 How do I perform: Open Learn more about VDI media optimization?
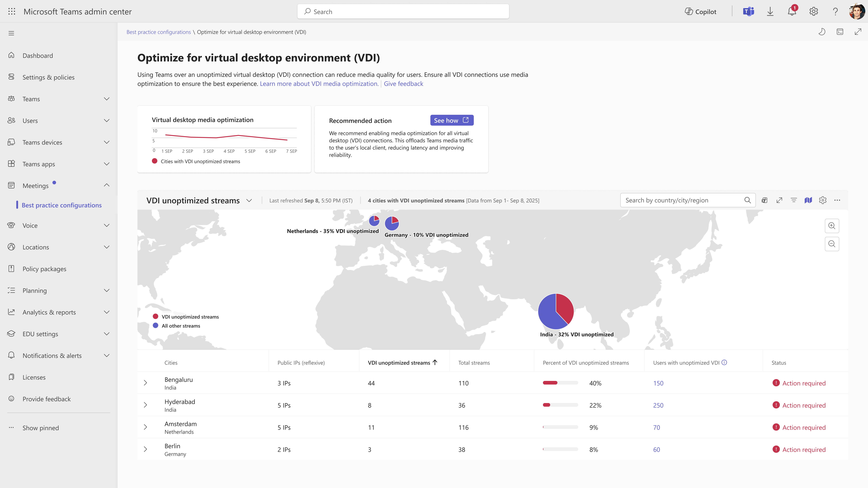click(319, 84)
